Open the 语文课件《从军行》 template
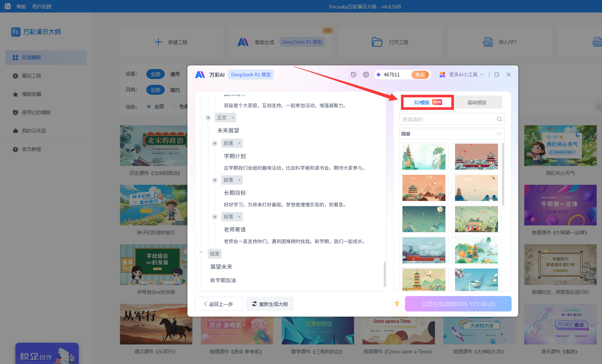The height and width of the screenshot is (364, 602). click(x=156, y=324)
